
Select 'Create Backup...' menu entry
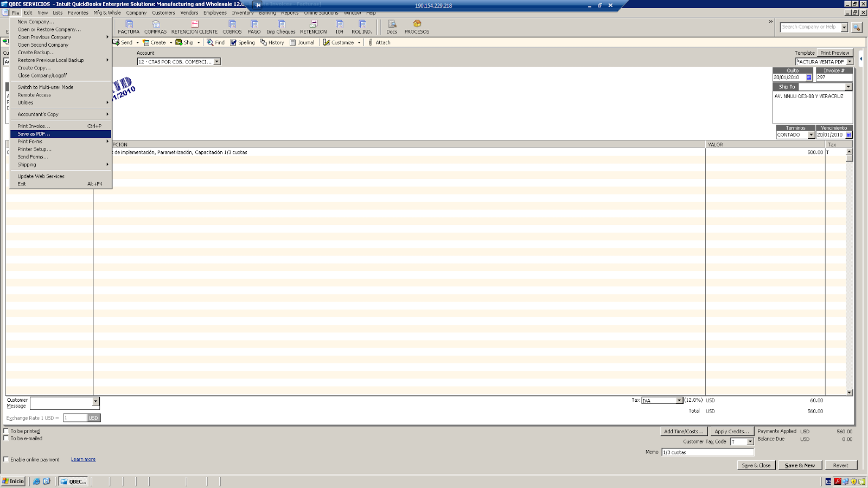61,53
